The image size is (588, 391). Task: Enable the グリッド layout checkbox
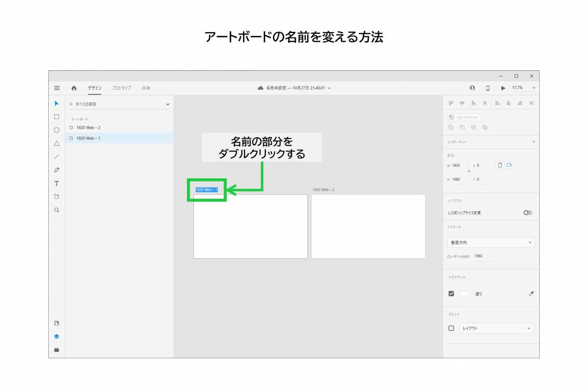[451, 328]
